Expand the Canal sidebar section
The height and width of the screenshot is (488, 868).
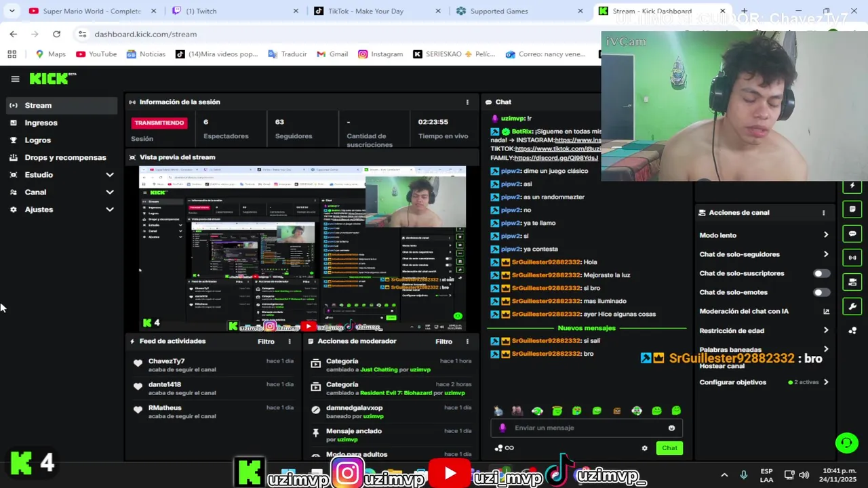(110, 192)
